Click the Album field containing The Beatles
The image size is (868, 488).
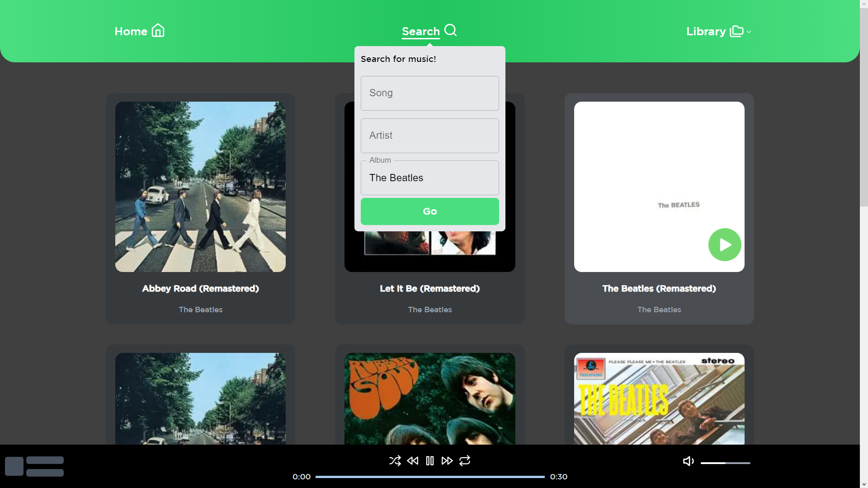tap(429, 178)
